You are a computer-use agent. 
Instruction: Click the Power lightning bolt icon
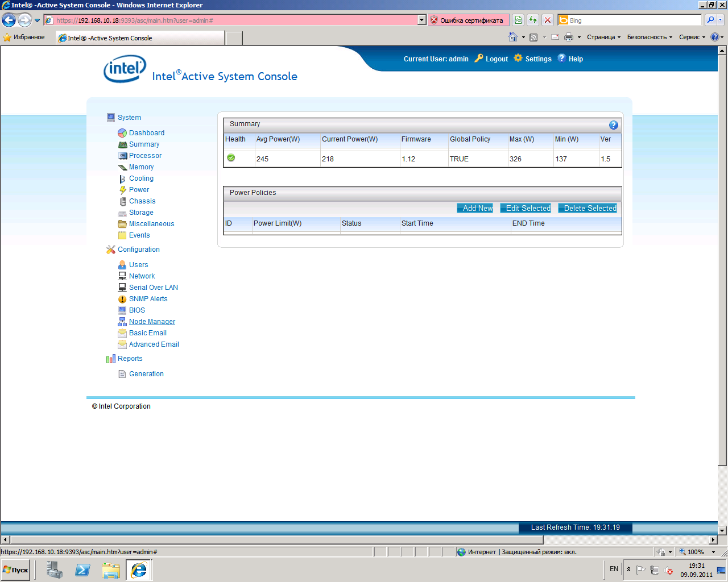(x=122, y=190)
